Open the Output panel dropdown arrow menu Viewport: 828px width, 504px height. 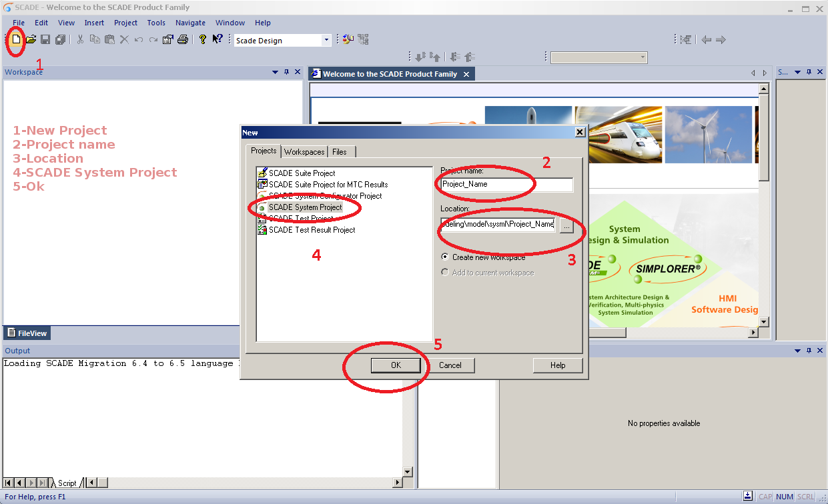(797, 351)
